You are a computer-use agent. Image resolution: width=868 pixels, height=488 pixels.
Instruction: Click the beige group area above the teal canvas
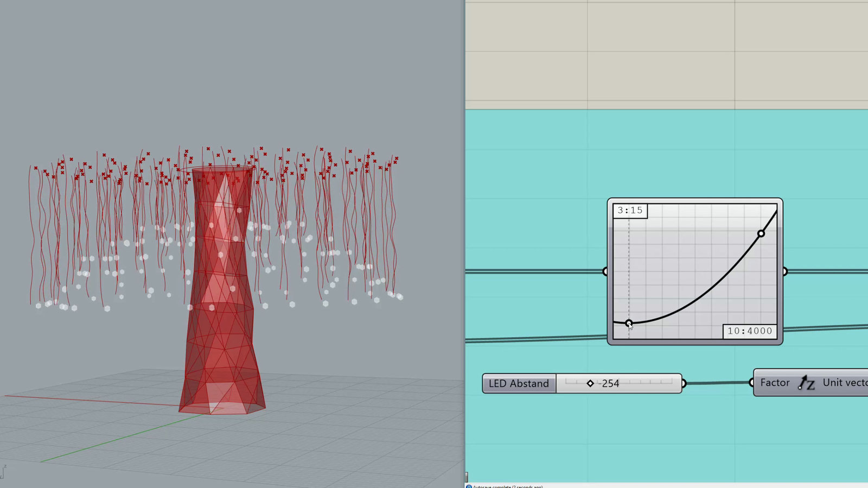pos(667,54)
